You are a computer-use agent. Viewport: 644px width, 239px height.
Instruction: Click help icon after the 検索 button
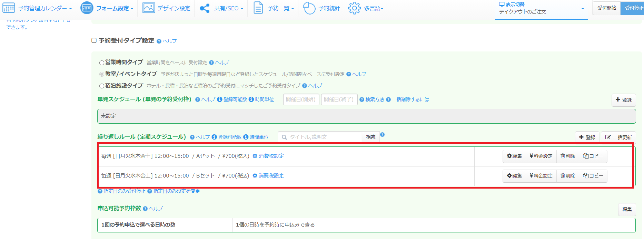[382, 135]
